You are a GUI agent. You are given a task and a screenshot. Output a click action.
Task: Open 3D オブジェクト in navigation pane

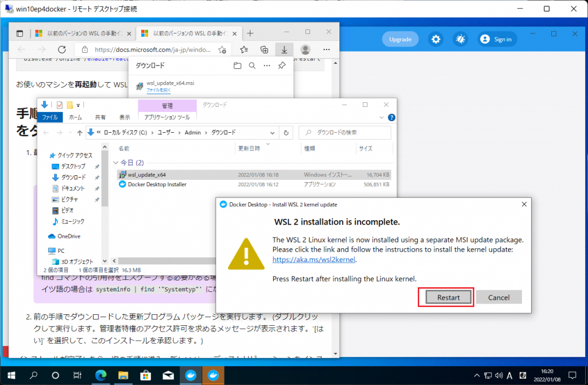[x=73, y=261]
